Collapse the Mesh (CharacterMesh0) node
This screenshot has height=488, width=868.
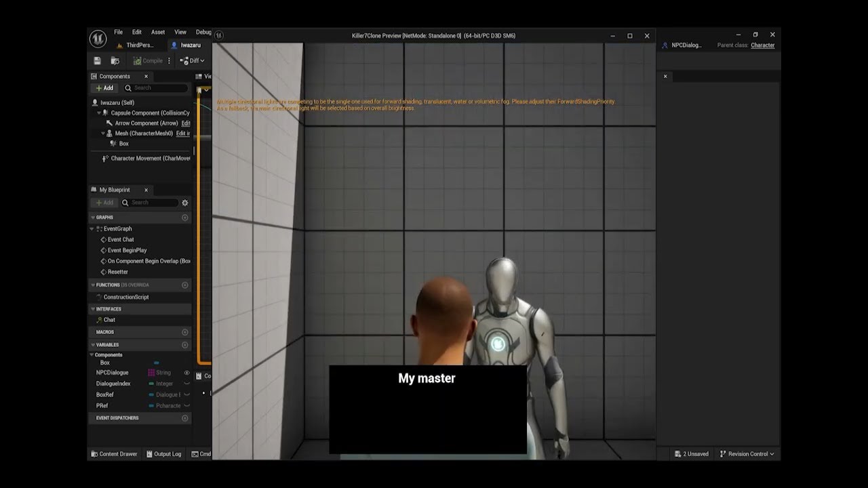pos(103,134)
